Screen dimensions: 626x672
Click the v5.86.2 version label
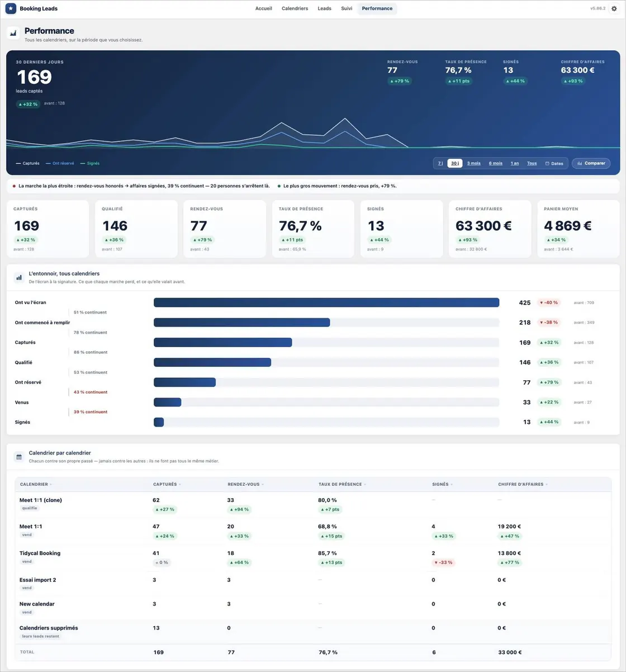pos(597,8)
